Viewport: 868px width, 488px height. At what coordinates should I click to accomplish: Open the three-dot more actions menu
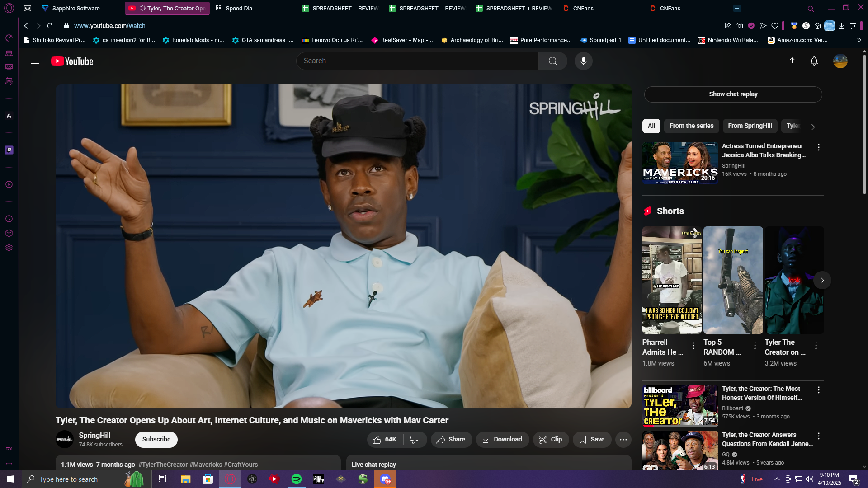623,439
